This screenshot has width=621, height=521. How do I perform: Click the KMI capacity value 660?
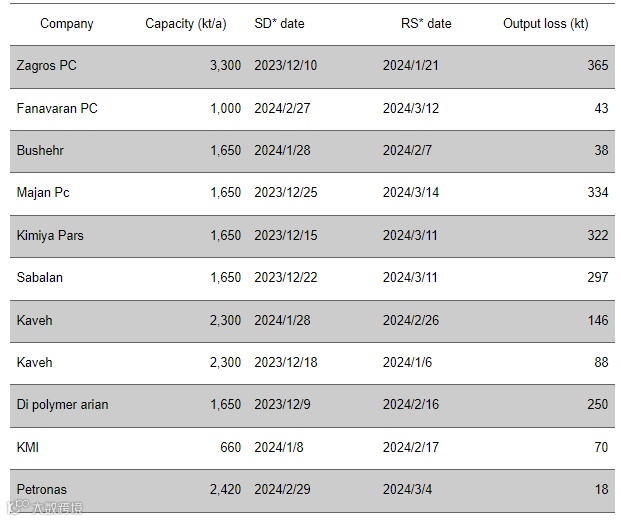[230, 447]
